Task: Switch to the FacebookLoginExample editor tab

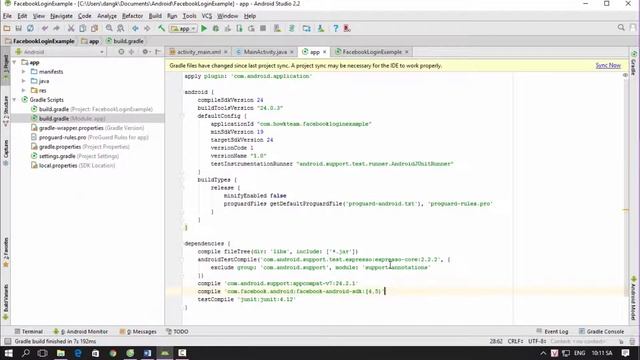Action: click(372, 52)
